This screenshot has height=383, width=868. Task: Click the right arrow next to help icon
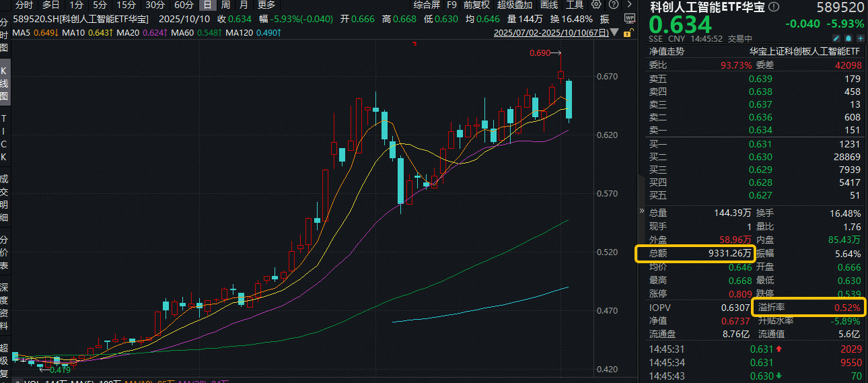(x=628, y=5)
